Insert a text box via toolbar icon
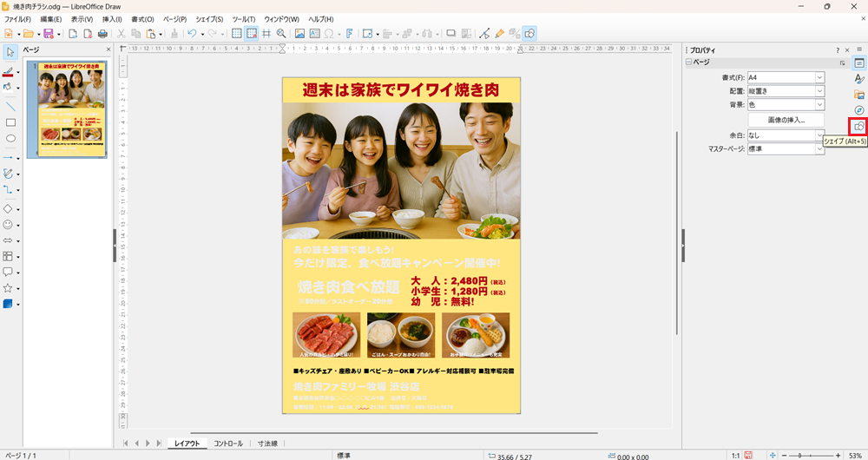The image size is (868, 460). [x=314, y=34]
